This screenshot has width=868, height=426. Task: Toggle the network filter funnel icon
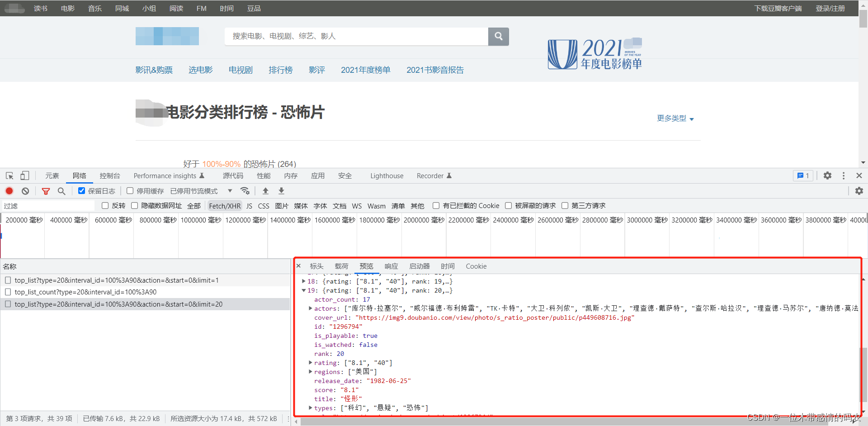coord(46,191)
